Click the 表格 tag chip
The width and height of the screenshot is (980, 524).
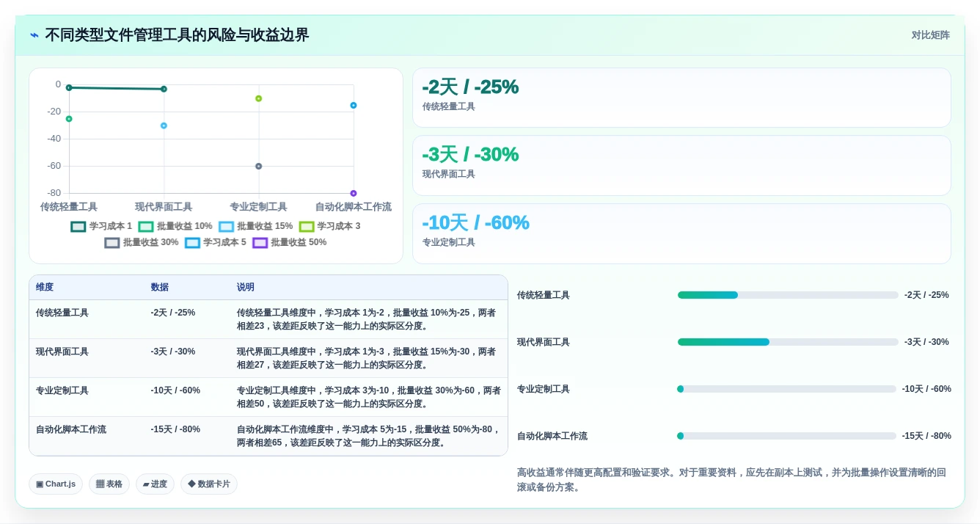click(x=109, y=484)
